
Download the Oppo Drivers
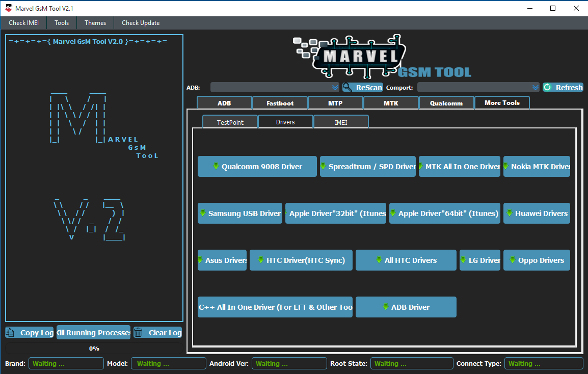click(537, 260)
